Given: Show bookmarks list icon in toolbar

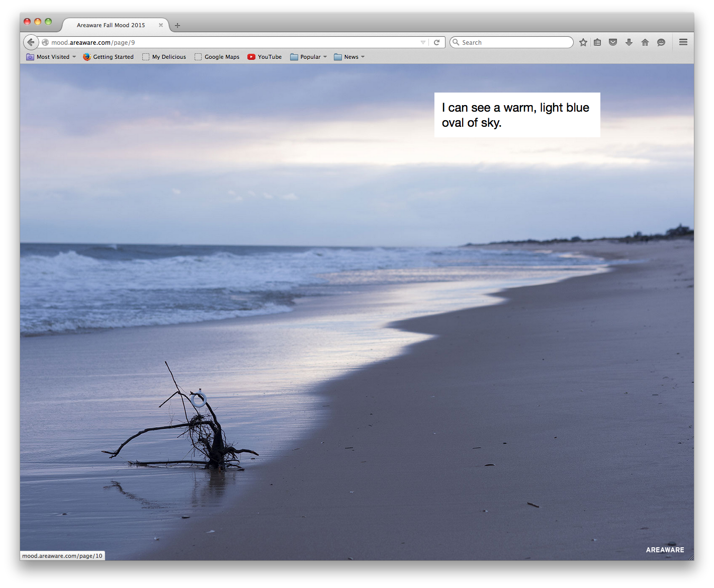Looking at the screenshot, I should (597, 43).
